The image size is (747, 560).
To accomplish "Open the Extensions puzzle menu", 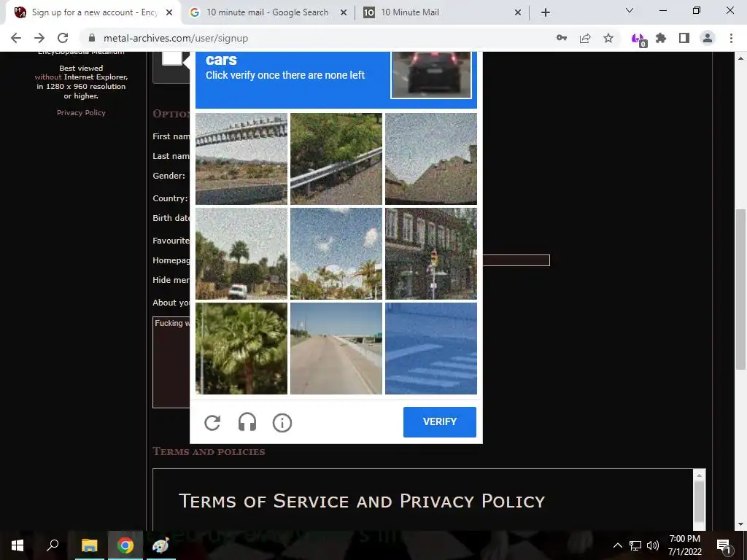I will tap(661, 38).
